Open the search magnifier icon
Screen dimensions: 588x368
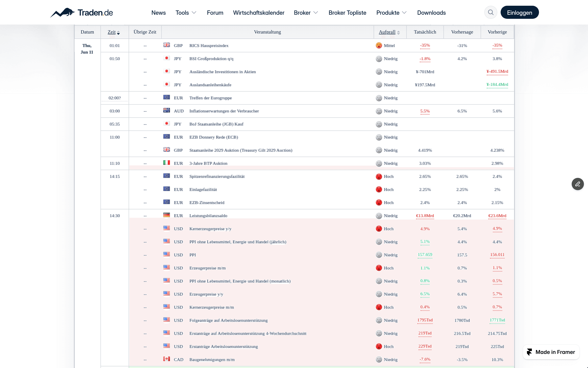click(x=491, y=12)
